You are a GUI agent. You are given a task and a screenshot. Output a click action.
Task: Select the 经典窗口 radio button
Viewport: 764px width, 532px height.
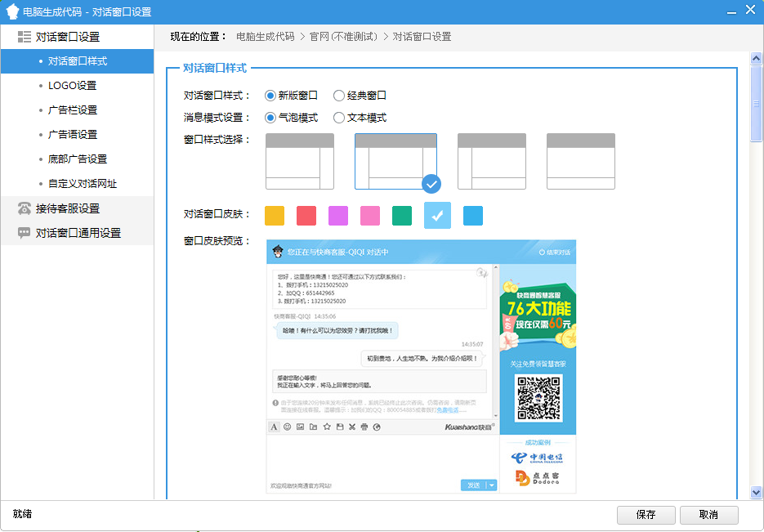tap(339, 96)
